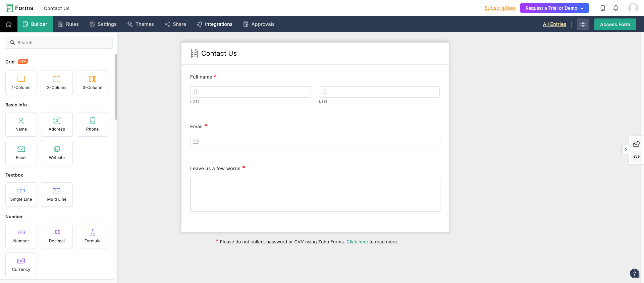The image size is (644, 283).
Task: Open the email notifications panel
Action: point(636,144)
